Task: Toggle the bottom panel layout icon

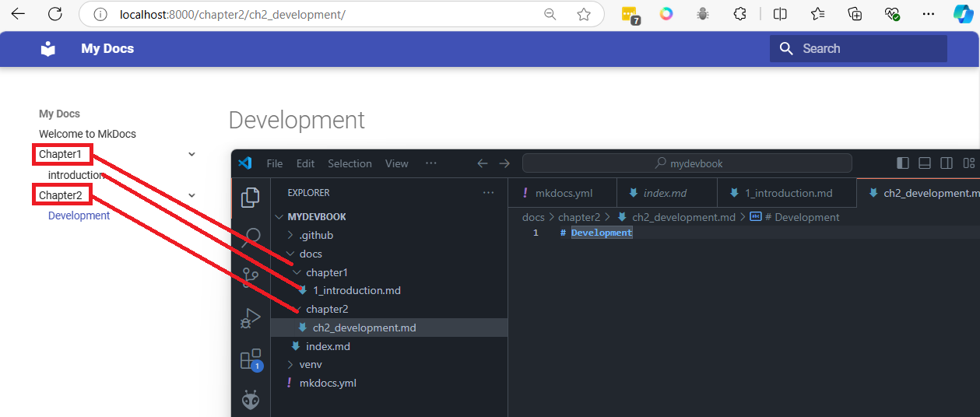Action: [925, 163]
